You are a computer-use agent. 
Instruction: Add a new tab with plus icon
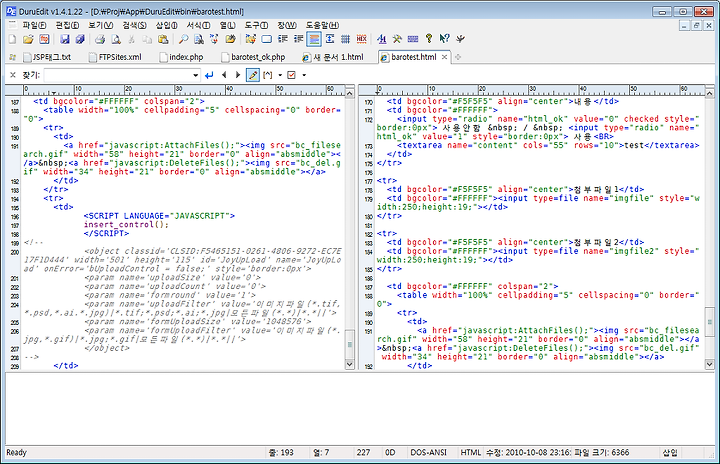(458, 57)
